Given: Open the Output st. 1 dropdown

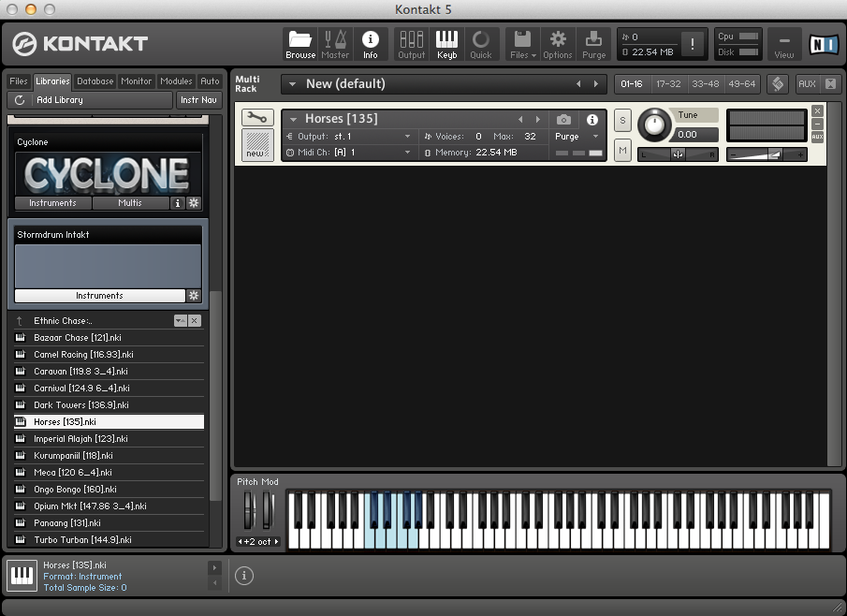Looking at the screenshot, I should pyautogui.click(x=407, y=136).
